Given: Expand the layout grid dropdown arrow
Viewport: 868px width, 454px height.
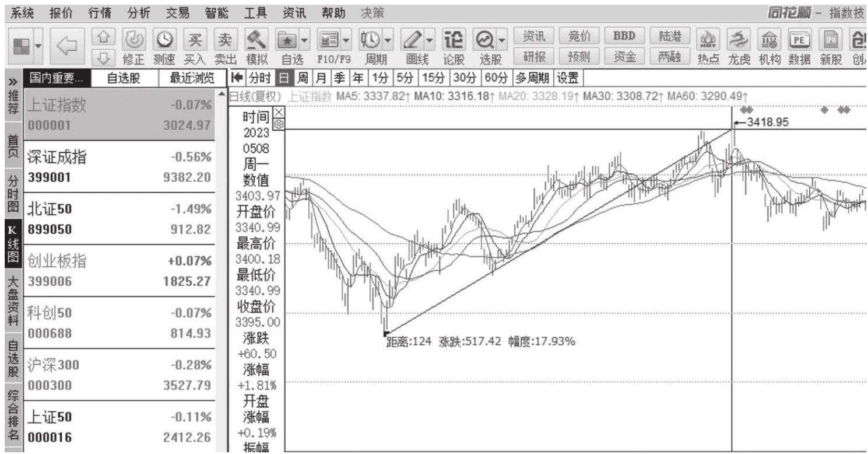Looking at the screenshot, I should (38, 46).
